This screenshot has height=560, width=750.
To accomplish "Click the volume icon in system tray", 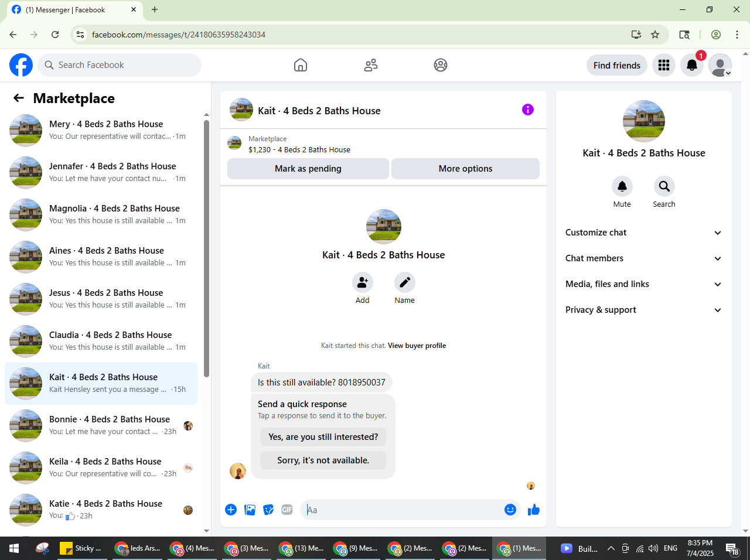I will point(653,548).
